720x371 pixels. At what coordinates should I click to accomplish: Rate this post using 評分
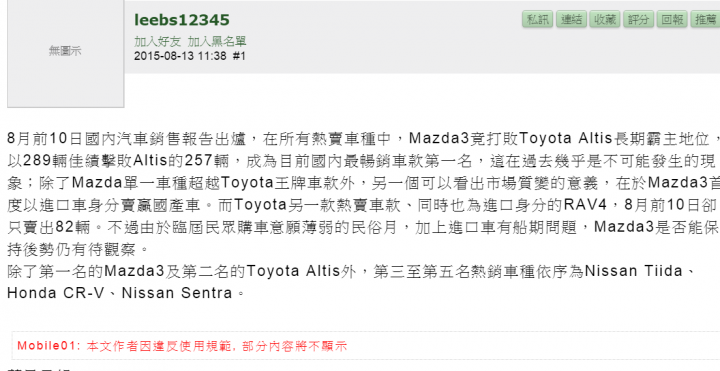pyautogui.click(x=638, y=19)
